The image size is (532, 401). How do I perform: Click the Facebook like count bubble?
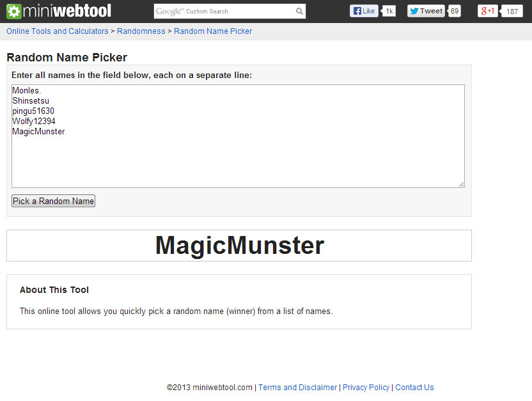pos(389,11)
